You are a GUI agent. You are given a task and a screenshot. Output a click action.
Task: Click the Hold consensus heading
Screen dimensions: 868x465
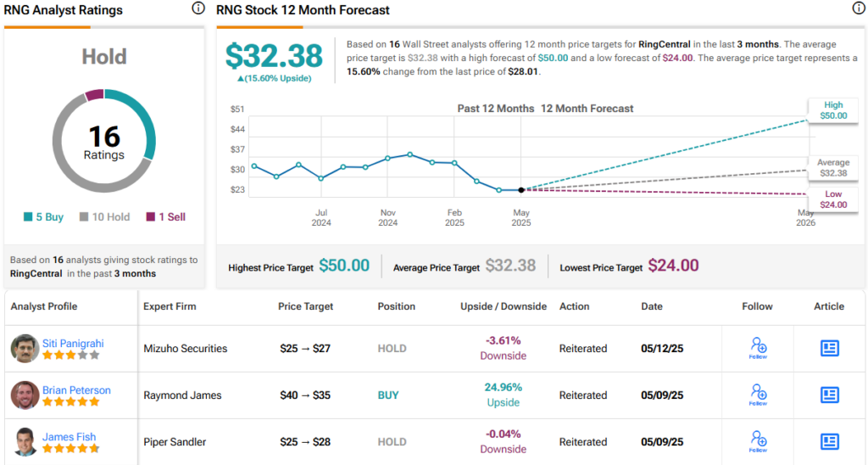[x=104, y=57]
